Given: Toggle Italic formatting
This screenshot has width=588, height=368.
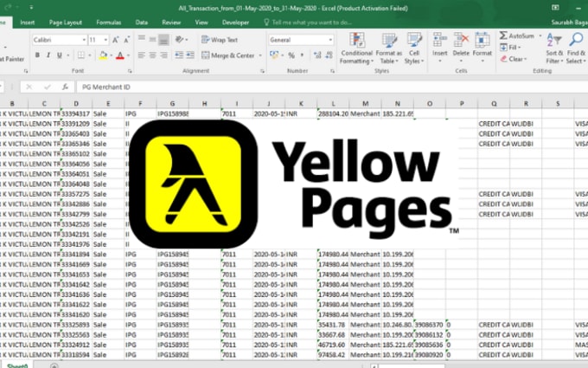Looking at the screenshot, I should coord(48,55).
